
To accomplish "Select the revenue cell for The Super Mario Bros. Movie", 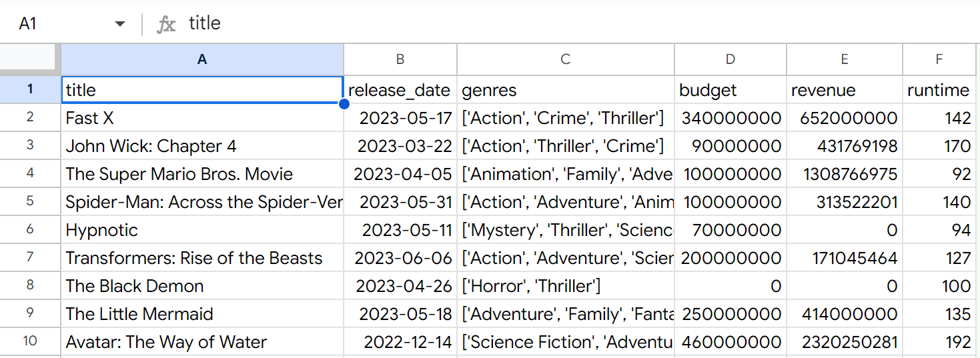I will (844, 174).
